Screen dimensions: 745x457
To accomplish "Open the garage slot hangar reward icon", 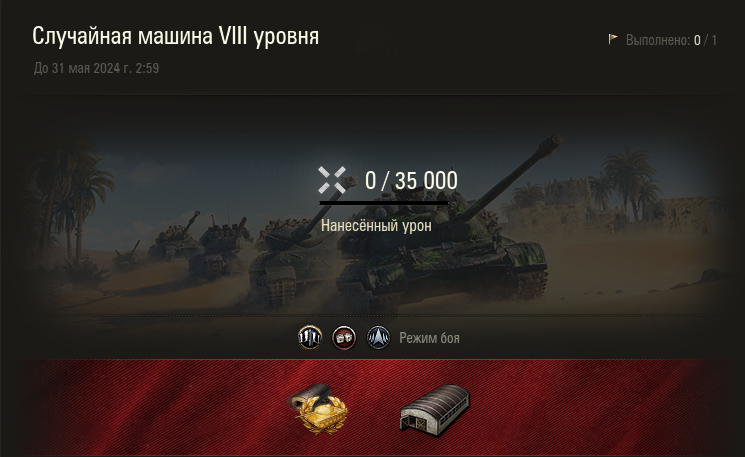I will [434, 409].
